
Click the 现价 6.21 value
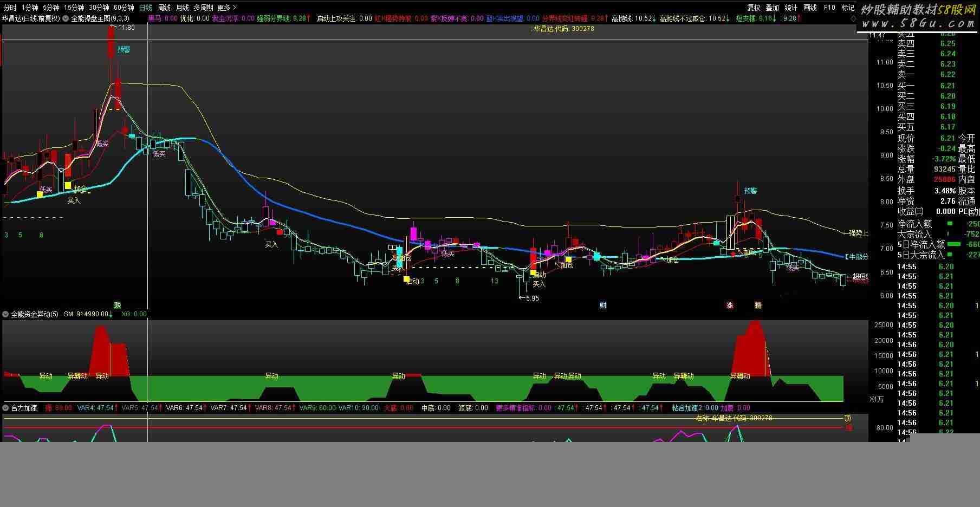tap(947, 138)
